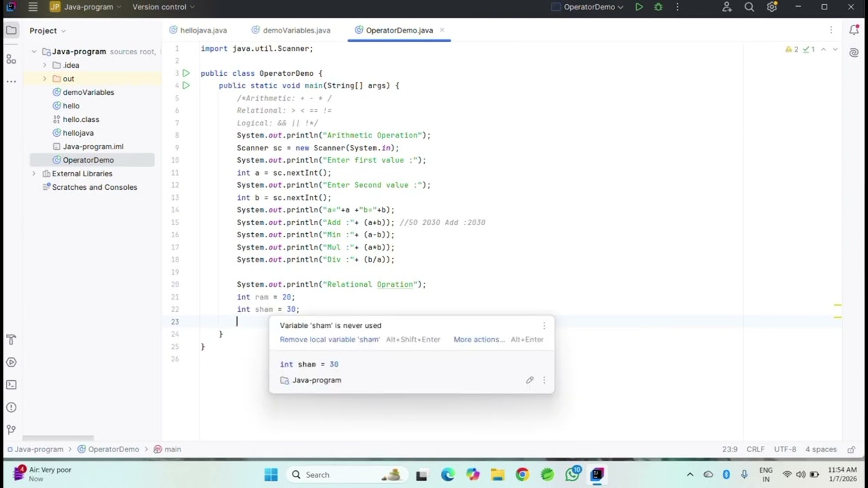Viewport: 868px width, 488px height.
Task: Change the CRLF line separator
Action: (755, 449)
